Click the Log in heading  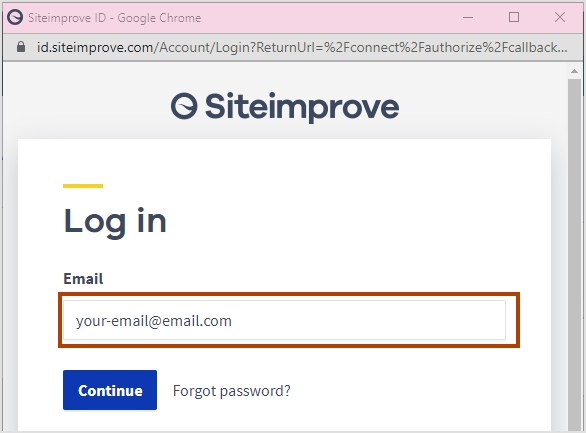pyautogui.click(x=115, y=222)
